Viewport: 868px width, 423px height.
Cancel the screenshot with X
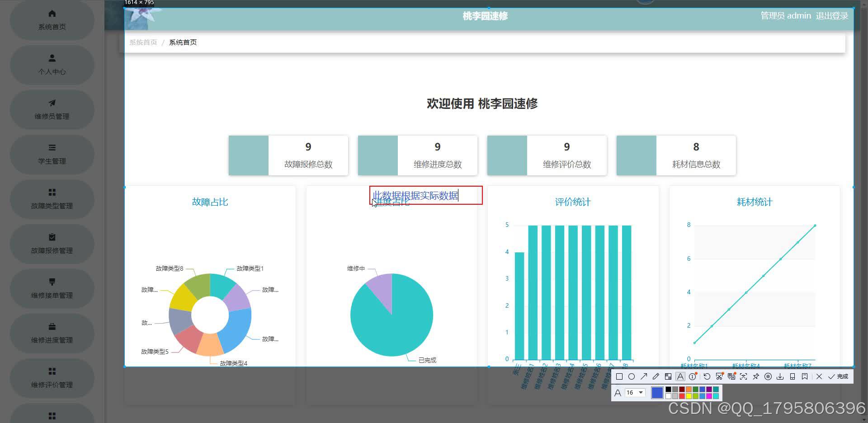[x=819, y=376]
